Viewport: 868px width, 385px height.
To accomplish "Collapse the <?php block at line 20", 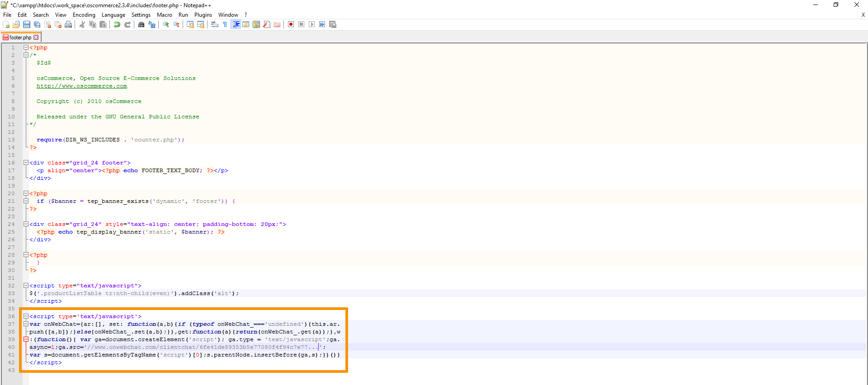I will coord(26,193).
